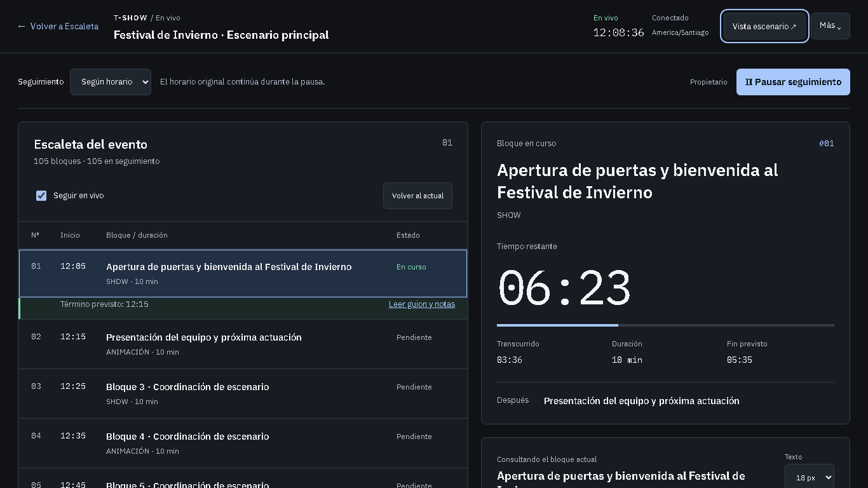Click the #01 block badge

(x=826, y=144)
